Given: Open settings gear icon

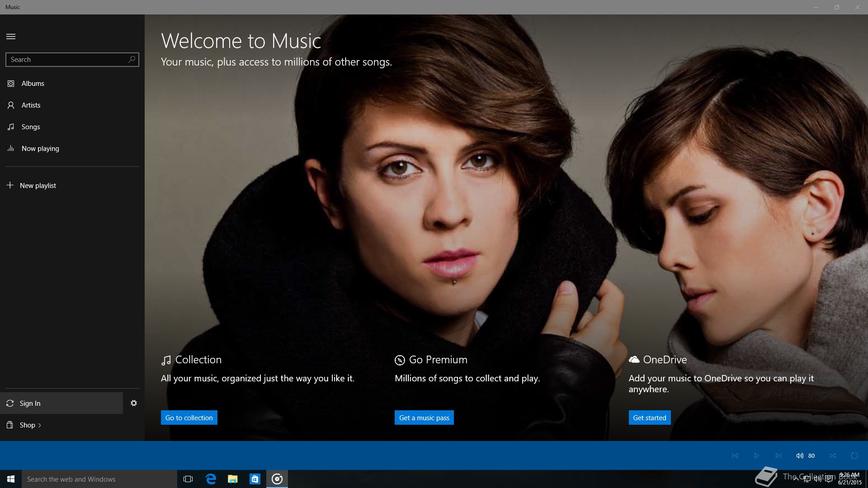Looking at the screenshot, I should pos(134,403).
